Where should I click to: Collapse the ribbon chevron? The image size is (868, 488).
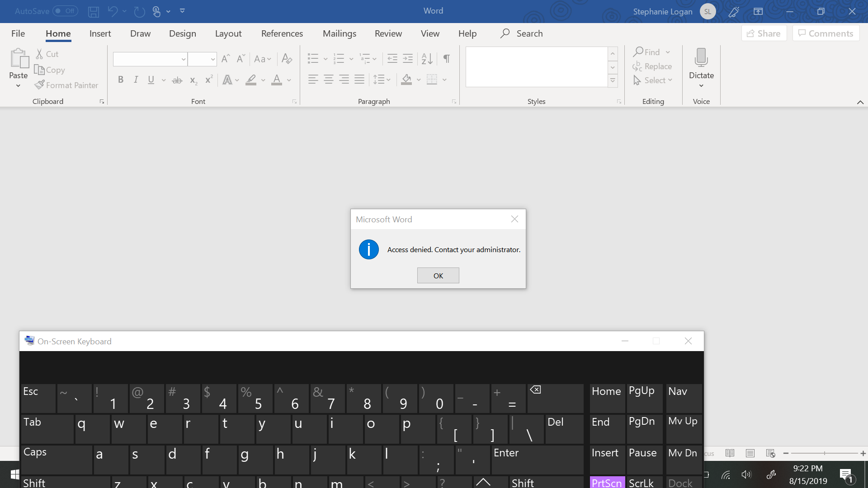tap(860, 102)
